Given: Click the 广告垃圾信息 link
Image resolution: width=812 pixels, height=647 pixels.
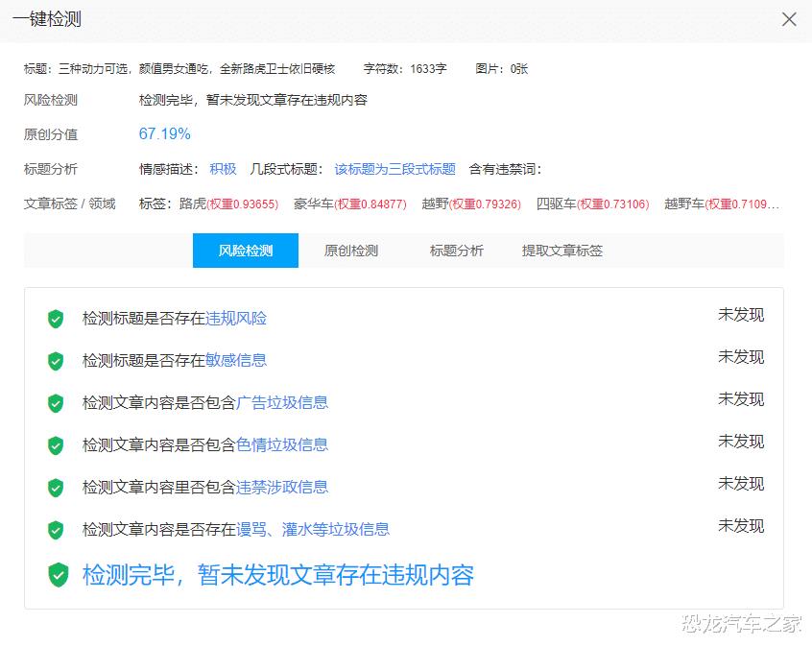Looking at the screenshot, I should click(282, 402).
